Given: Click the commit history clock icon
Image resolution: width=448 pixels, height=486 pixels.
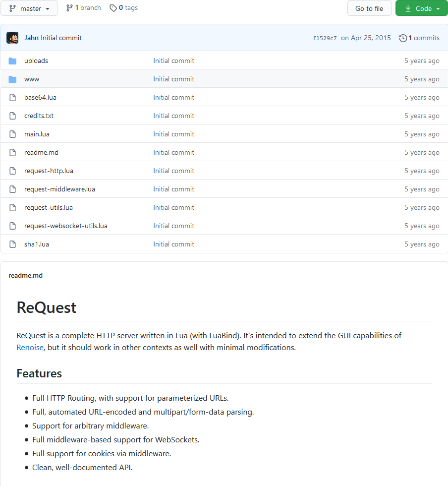Looking at the screenshot, I should coord(403,38).
